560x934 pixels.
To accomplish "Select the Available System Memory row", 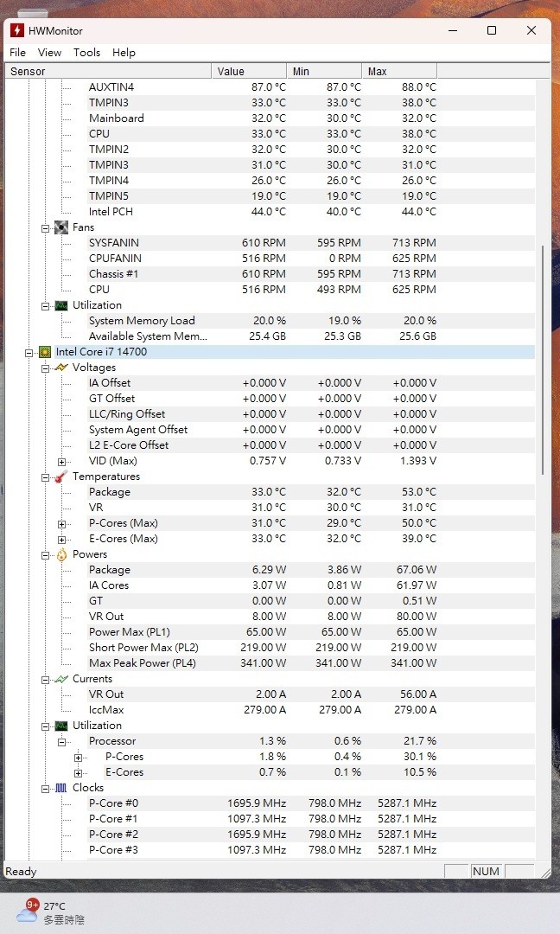I will [311, 336].
